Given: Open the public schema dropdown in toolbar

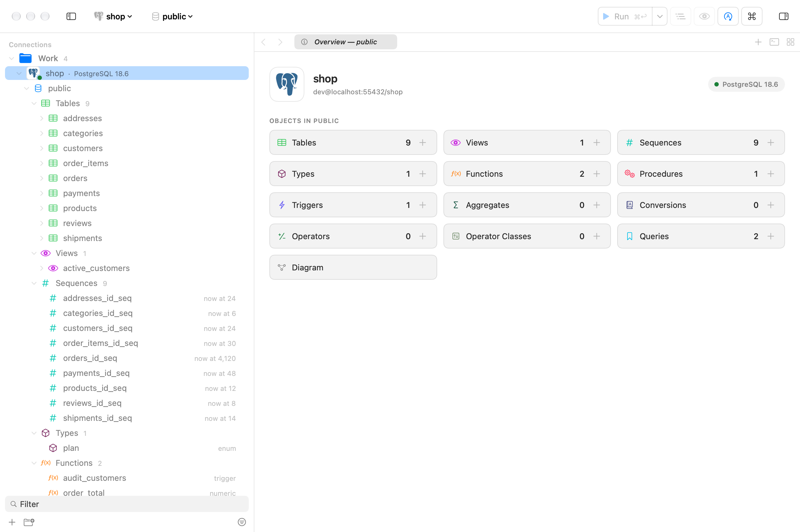Looking at the screenshot, I should pyautogui.click(x=172, y=16).
